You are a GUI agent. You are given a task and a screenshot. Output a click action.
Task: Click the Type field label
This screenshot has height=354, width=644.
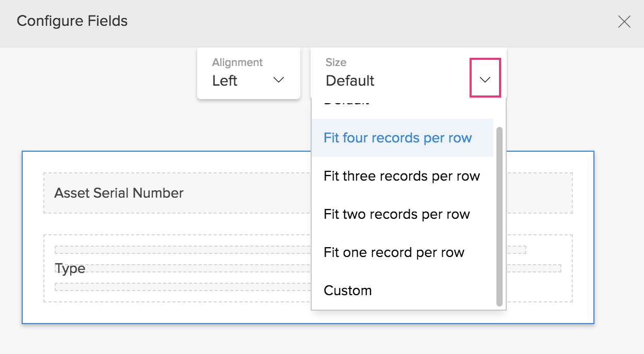(x=70, y=268)
